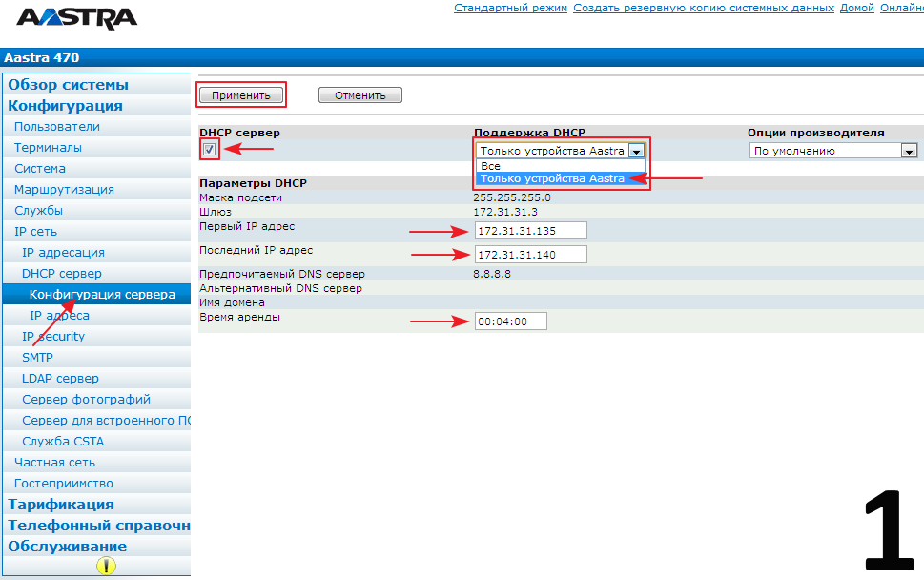Open the Телефонный справочник menu section
This screenshot has width=924, height=580.
(x=98, y=526)
